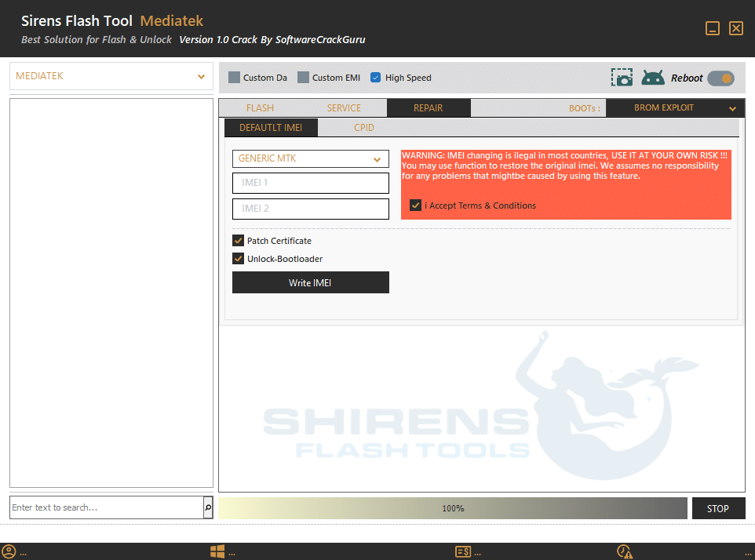This screenshot has width=755, height=560.
Task: Enable the Custom Da checkbox
Action: click(x=234, y=78)
